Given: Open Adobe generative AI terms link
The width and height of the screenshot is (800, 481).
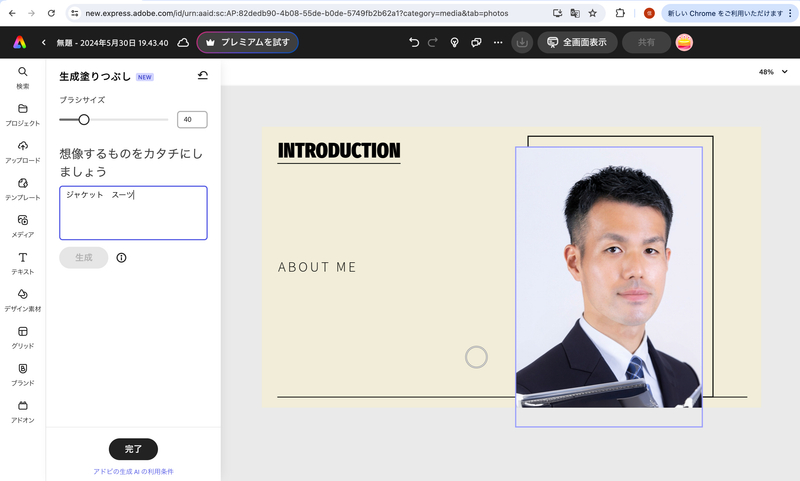Looking at the screenshot, I should point(133,471).
